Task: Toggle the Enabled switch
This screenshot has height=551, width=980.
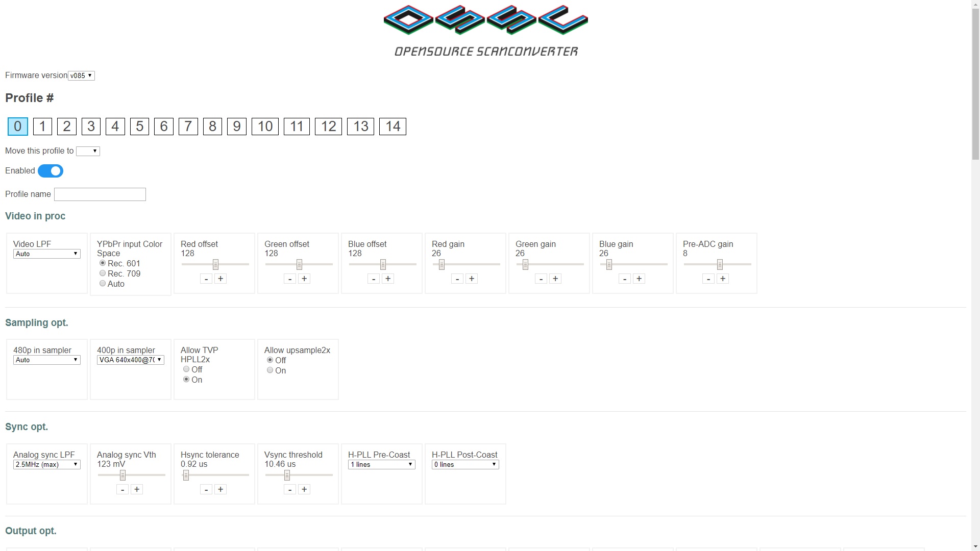Action: pyautogui.click(x=51, y=171)
